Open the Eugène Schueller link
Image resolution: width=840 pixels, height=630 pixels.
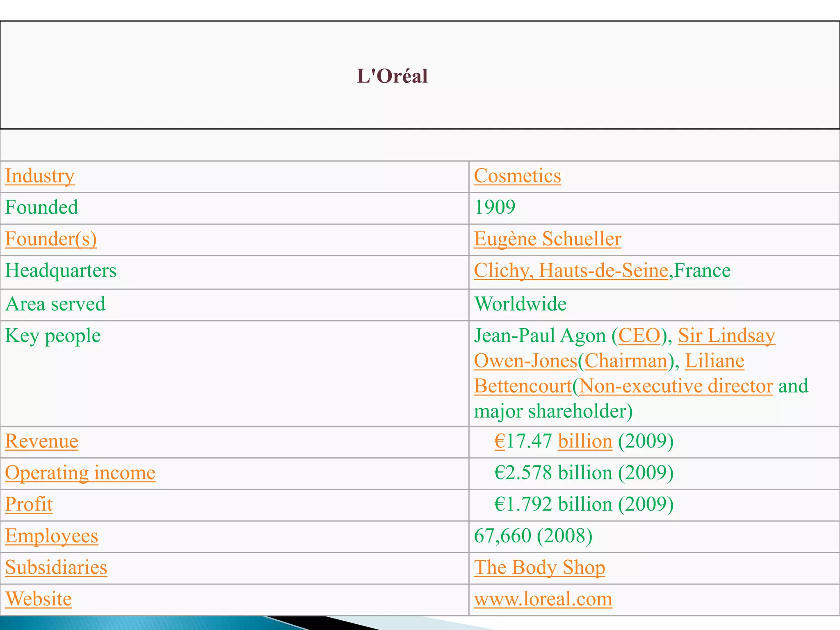(x=548, y=239)
